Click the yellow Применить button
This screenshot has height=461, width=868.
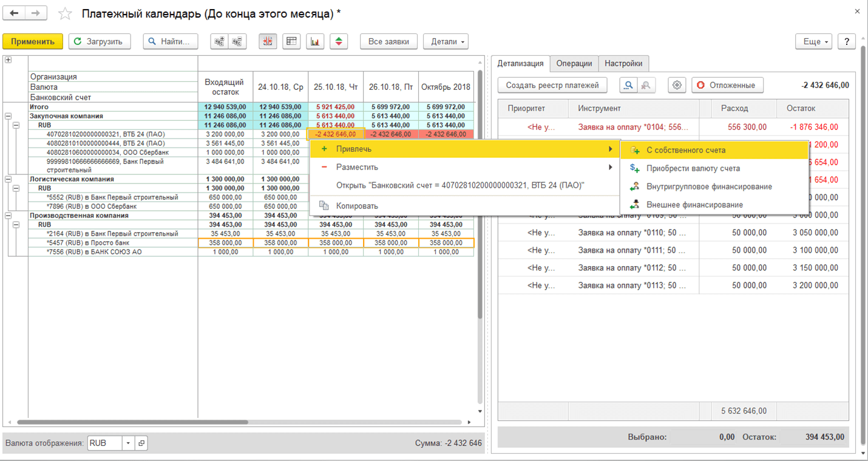coord(33,41)
